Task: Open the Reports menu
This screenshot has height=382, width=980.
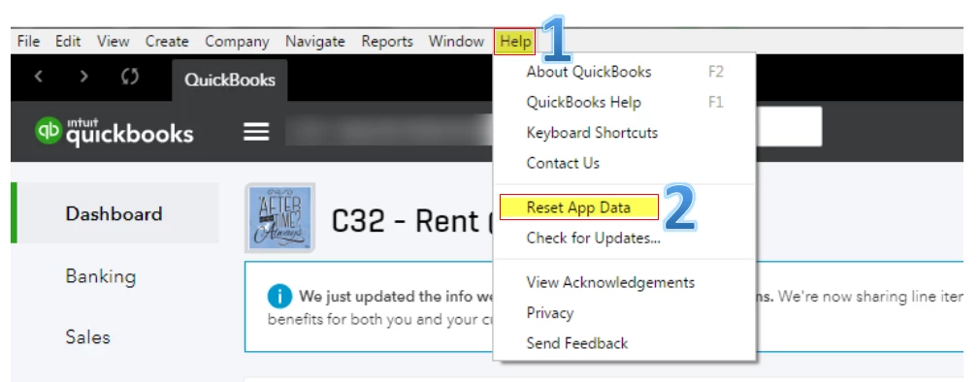Action: (x=387, y=42)
